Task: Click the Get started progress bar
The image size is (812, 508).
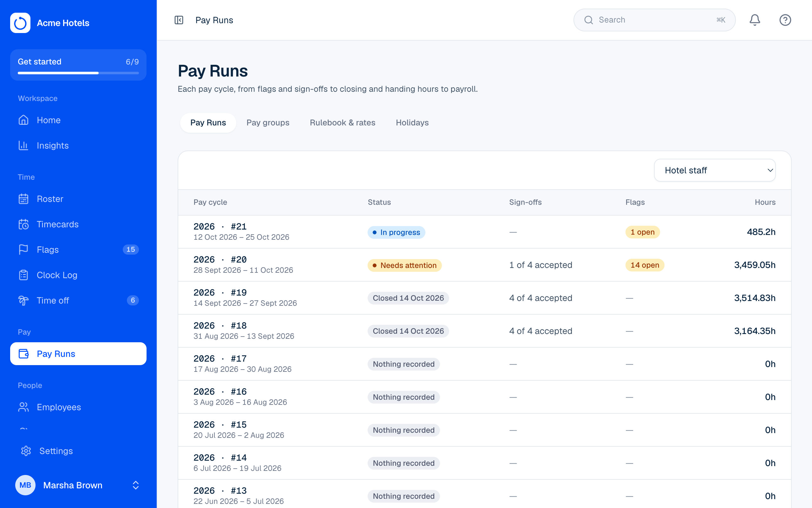Action: tap(78, 73)
